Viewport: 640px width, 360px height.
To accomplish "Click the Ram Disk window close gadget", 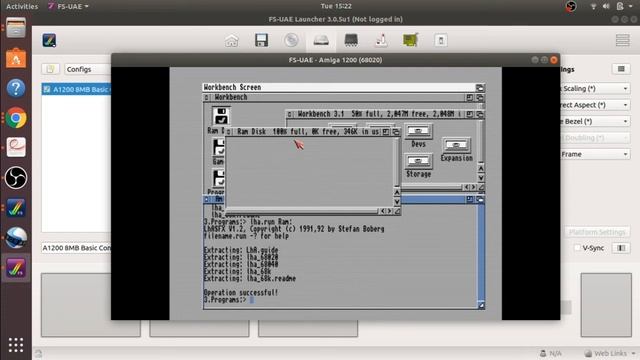I will pyautogui.click(x=229, y=131).
